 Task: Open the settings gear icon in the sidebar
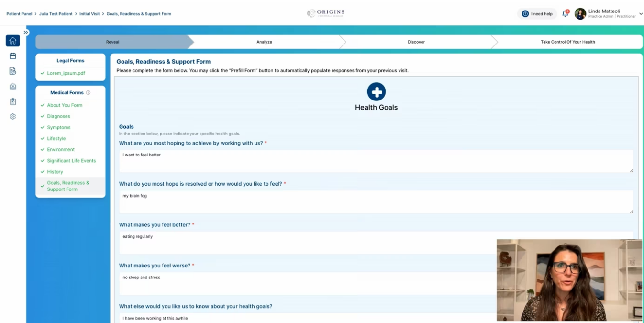tap(13, 116)
